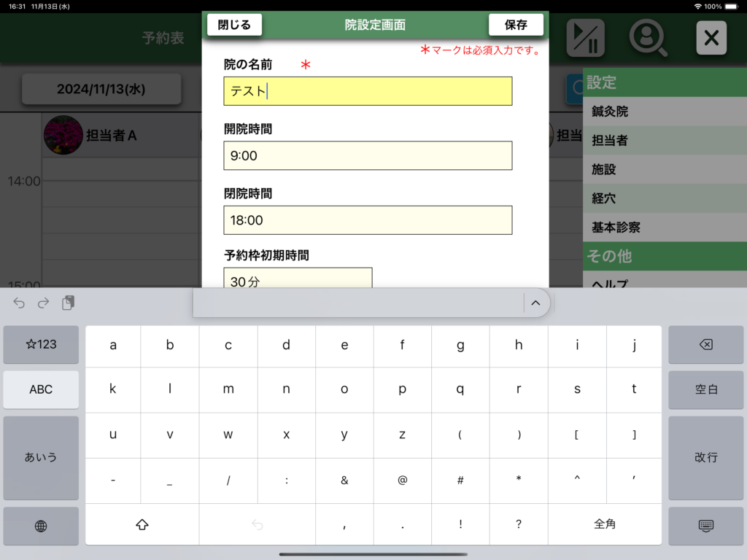The height and width of the screenshot is (560, 747).
Task: Hide keyboard using the keyboard icon
Action: (705, 526)
